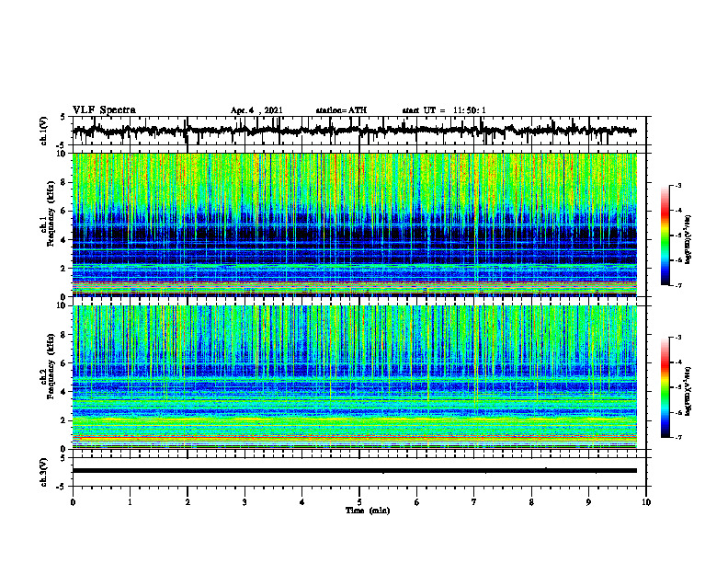This screenshot has width=728, height=563.
Task: Click inside the ch.2 spectrogram panel
Action: pos(355,377)
